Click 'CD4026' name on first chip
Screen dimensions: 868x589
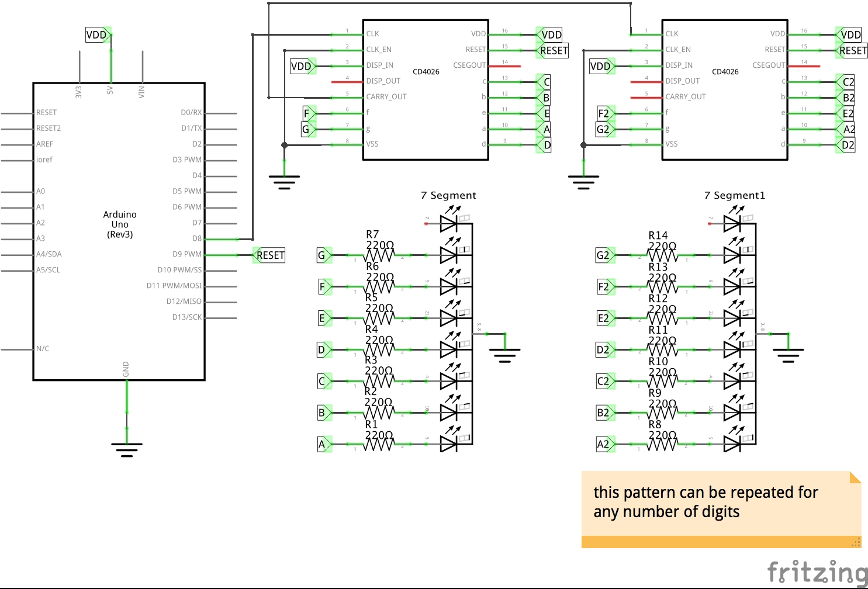point(426,72)
